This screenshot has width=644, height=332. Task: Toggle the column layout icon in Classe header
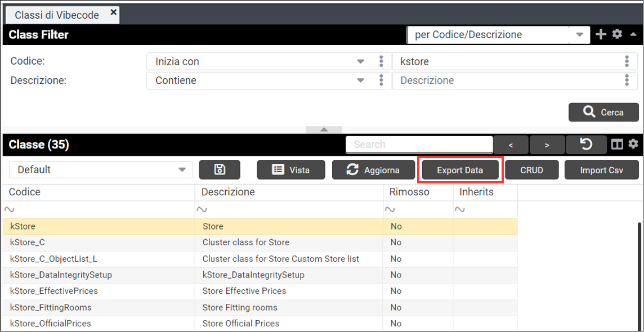click(x=617, y=145)
